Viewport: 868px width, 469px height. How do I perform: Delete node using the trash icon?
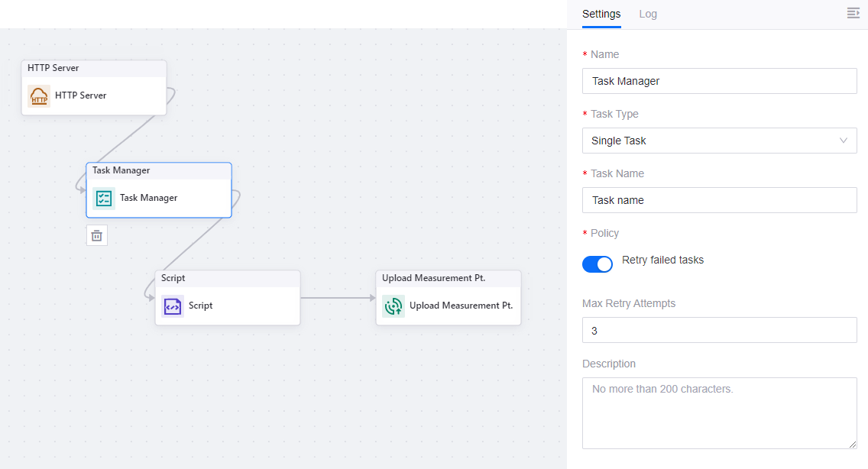click(x=97, y=236)
